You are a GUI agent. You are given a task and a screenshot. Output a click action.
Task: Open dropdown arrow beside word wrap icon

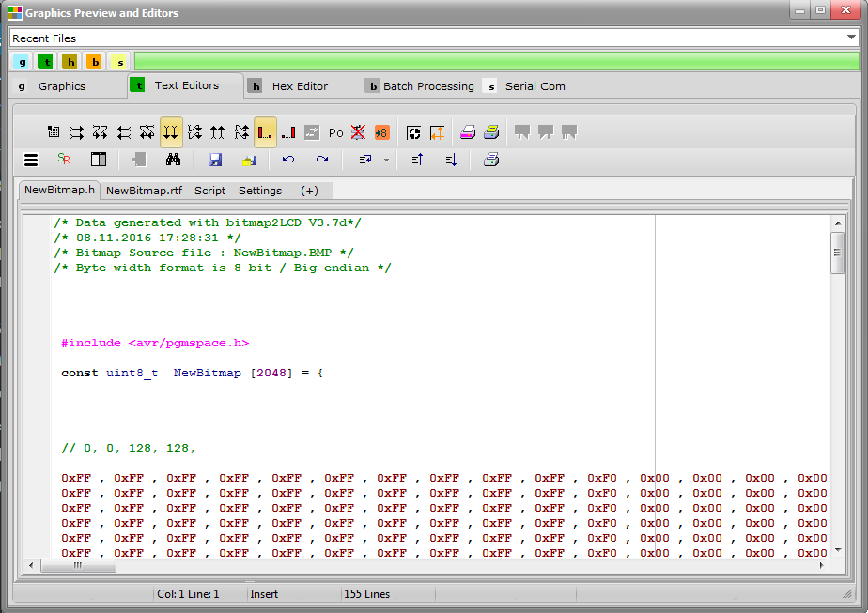[386, 160]
